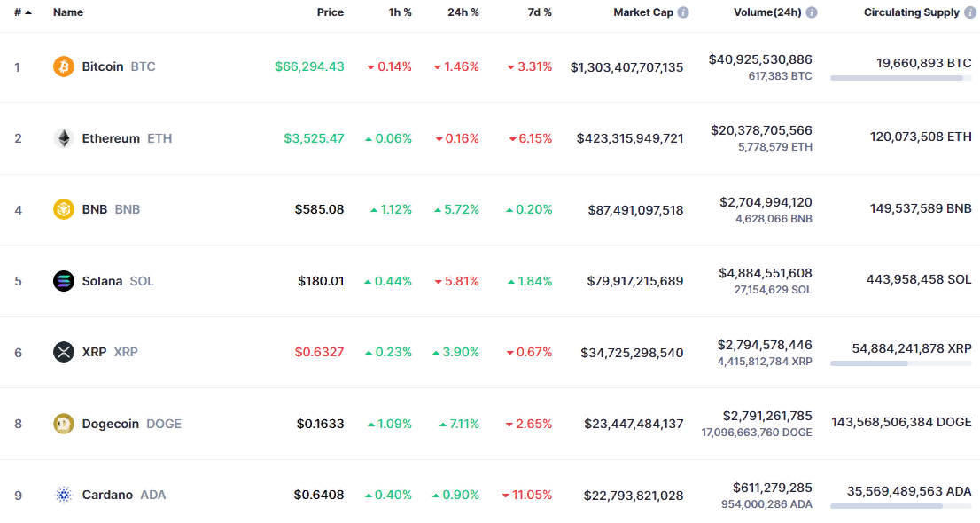980x523 pixels.
Task: Click Bitcoin circulating supply progress bar
Action: [x=900, y=78]
